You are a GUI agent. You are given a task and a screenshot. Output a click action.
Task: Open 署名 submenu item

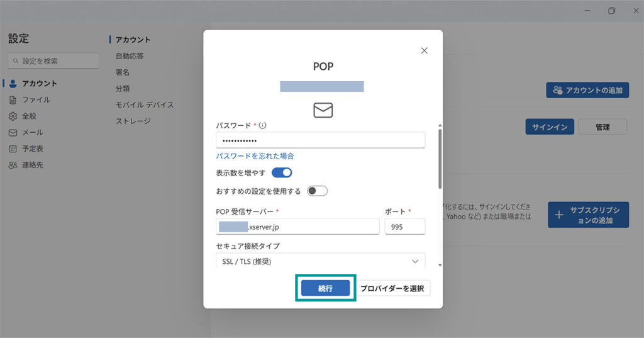(x=123, y=72)
